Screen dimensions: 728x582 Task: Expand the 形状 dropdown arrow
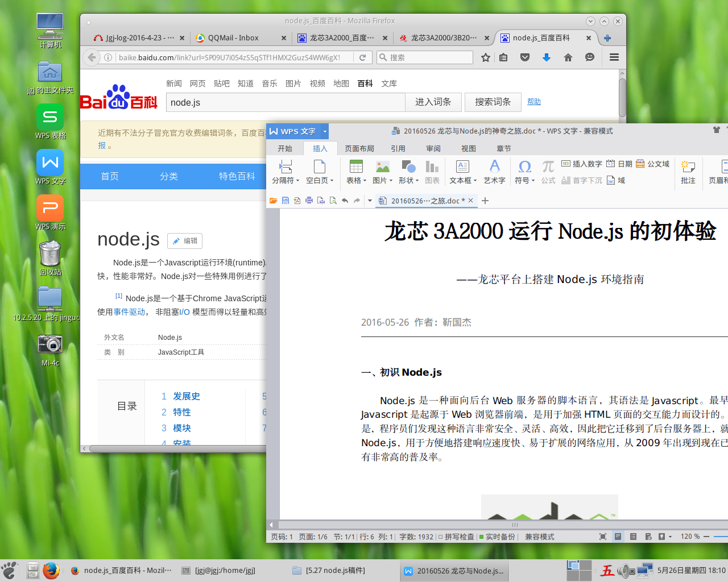[417, 181]
